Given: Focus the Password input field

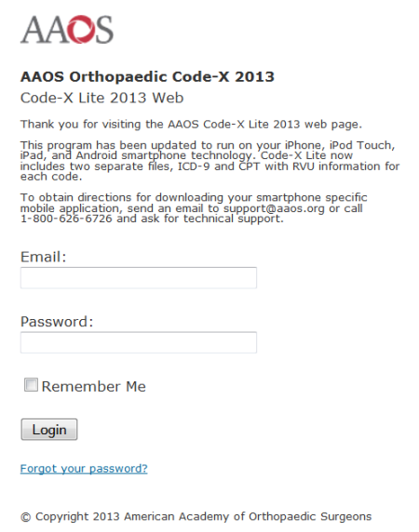Looking at the screenshot, I should coord(139,342).
